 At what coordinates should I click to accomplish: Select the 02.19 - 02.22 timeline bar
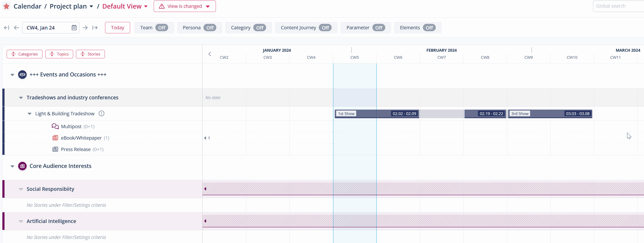(x=485, y=113)
